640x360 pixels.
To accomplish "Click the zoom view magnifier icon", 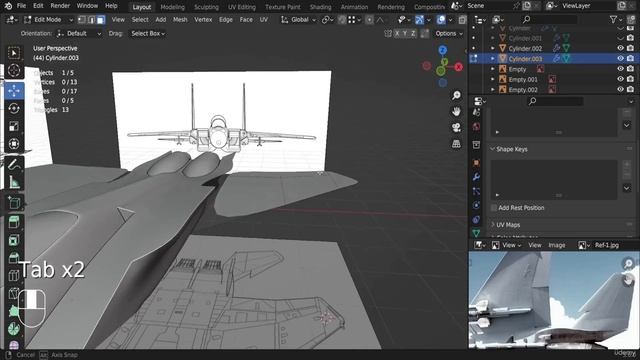I will (456, 96).
